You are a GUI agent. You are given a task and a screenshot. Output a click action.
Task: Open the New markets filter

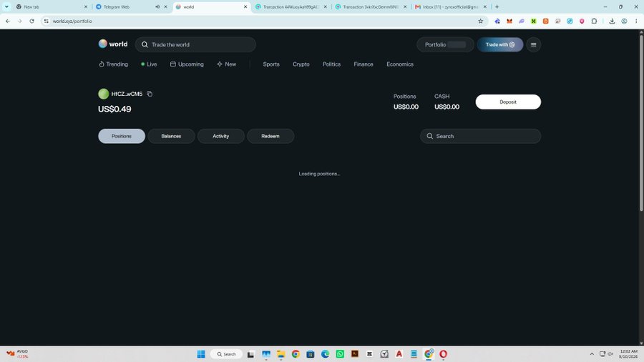pyautogui.click(x=226, y=64)
